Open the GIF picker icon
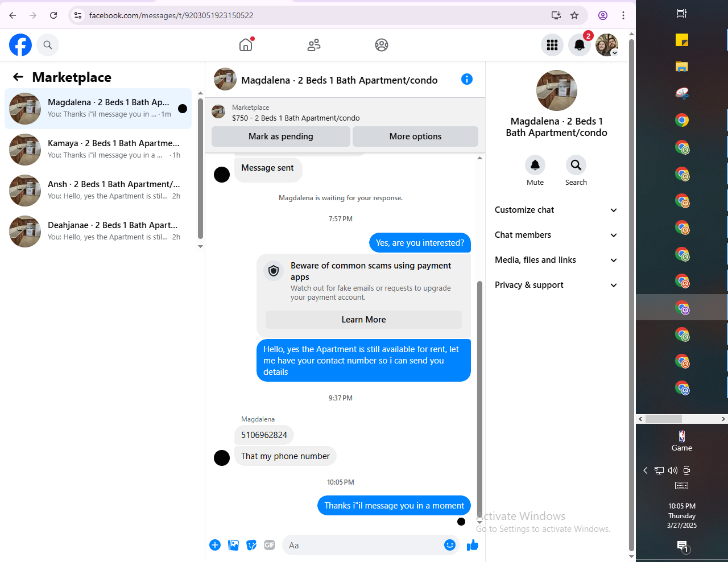 (x=270, y=545)
